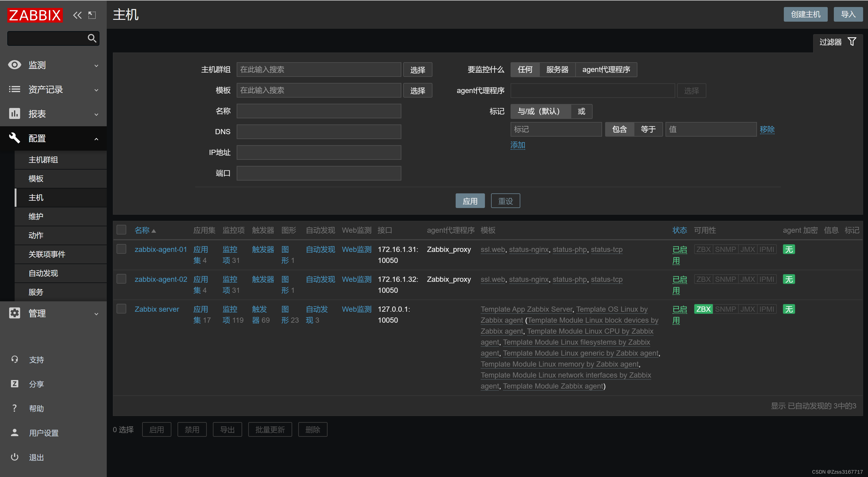Click 无 encryption badge for Zabbix server

pyautogui.click(x=789, y=309)
